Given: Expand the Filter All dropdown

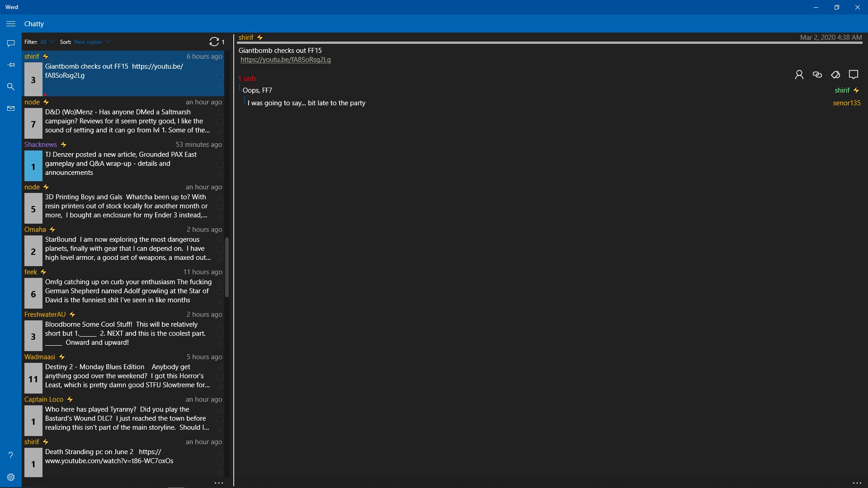Looking at the screenshot, I should [47, 42].
